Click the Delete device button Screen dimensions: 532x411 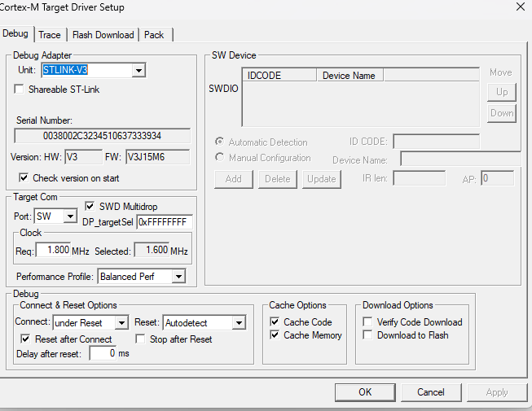(278, 179)
